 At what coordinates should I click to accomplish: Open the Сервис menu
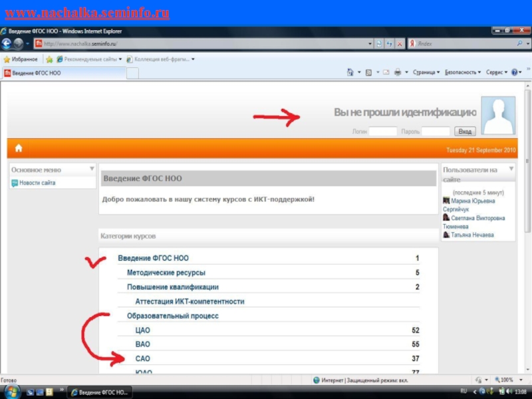coord(496,72)
